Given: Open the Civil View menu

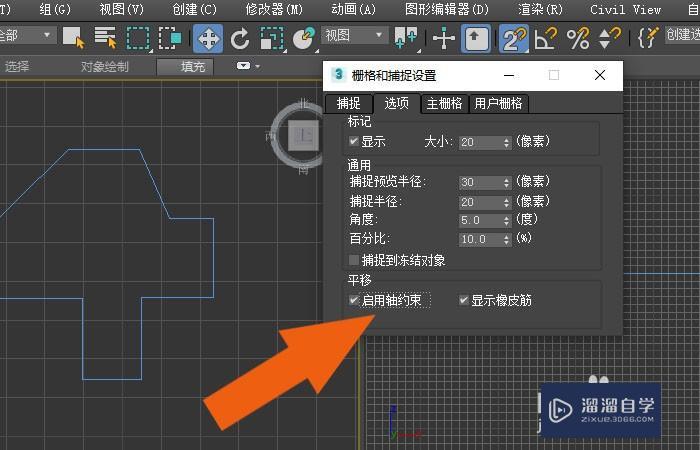Looking at the screenshot, I should coord(625,9).
